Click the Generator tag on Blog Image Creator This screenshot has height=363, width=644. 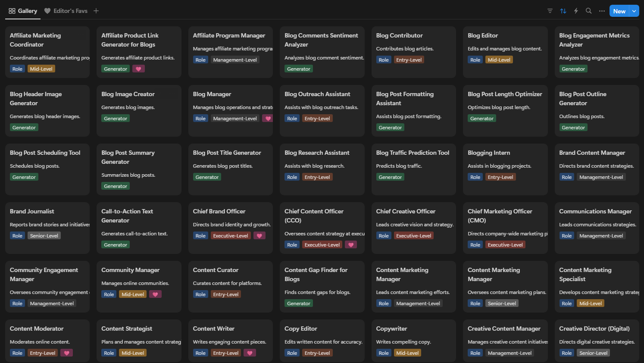click(116, 119)
